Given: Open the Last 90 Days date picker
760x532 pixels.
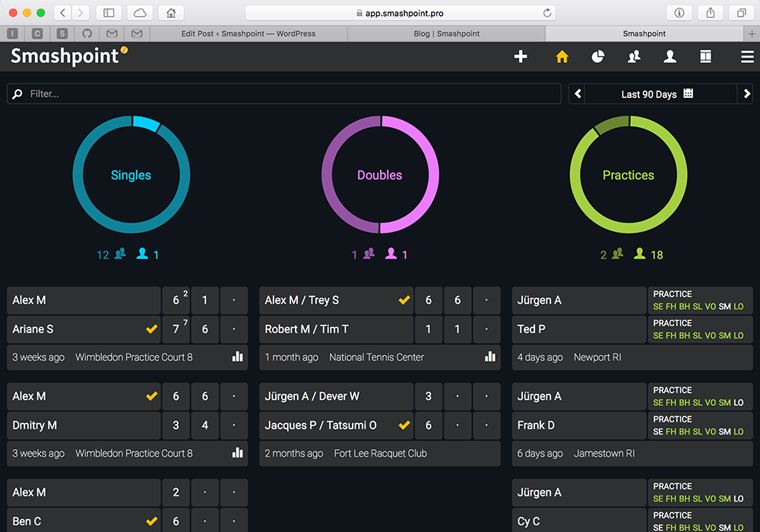Looking at the screenshot, I should [x=657, y=94].
